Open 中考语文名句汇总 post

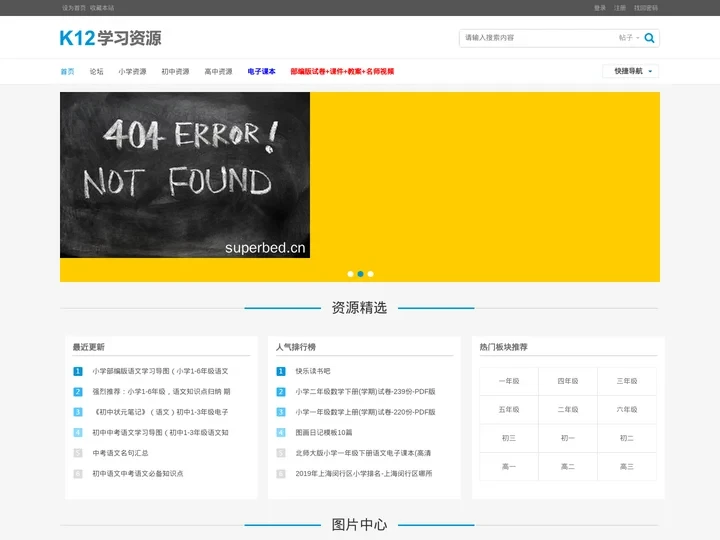pos(120,453)
